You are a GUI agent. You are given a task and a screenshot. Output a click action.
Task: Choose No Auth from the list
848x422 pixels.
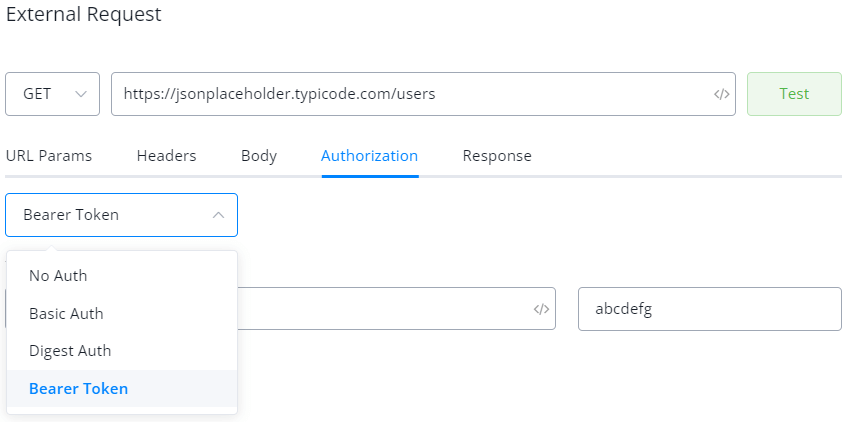pos(65,275)
